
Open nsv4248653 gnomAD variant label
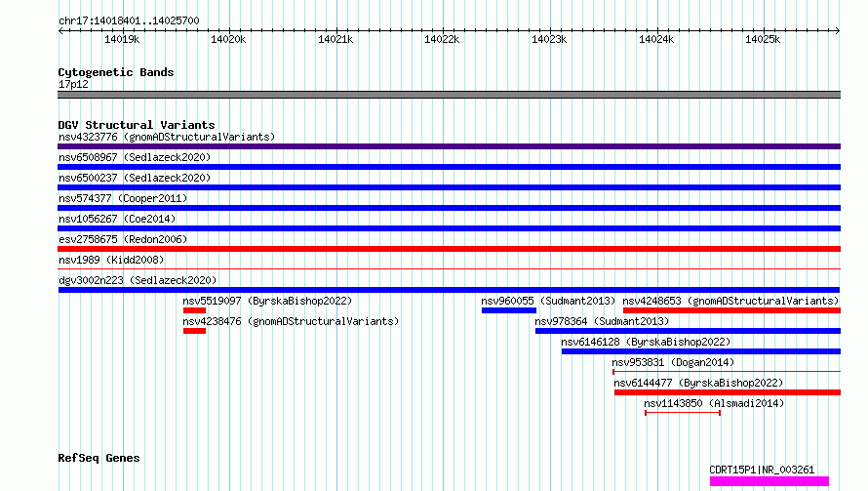point(730,301)
